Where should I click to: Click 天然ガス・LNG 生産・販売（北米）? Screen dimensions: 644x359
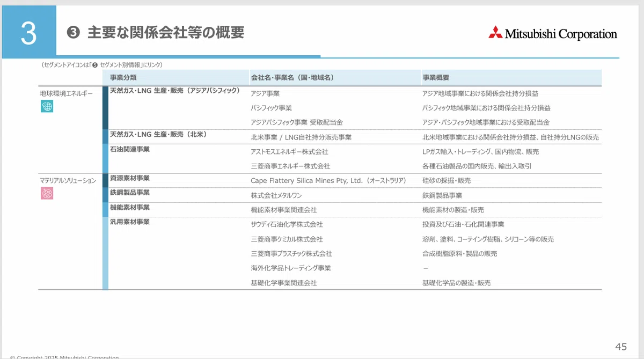tap(158, 134)
